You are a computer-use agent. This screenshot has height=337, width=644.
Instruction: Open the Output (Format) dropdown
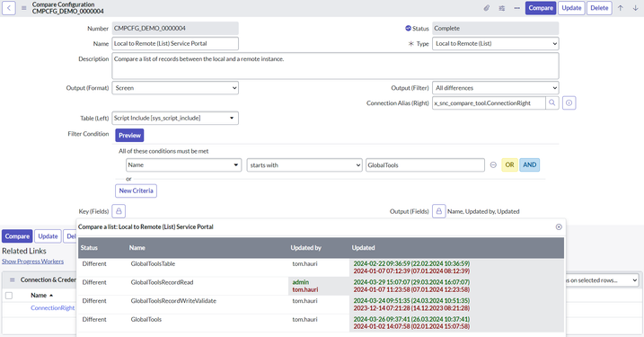175,88
